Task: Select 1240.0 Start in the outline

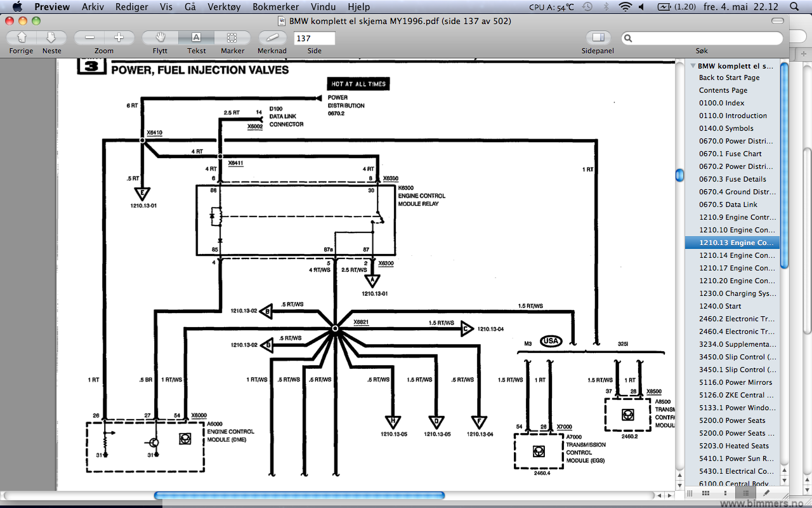Action: click(720, 306)
